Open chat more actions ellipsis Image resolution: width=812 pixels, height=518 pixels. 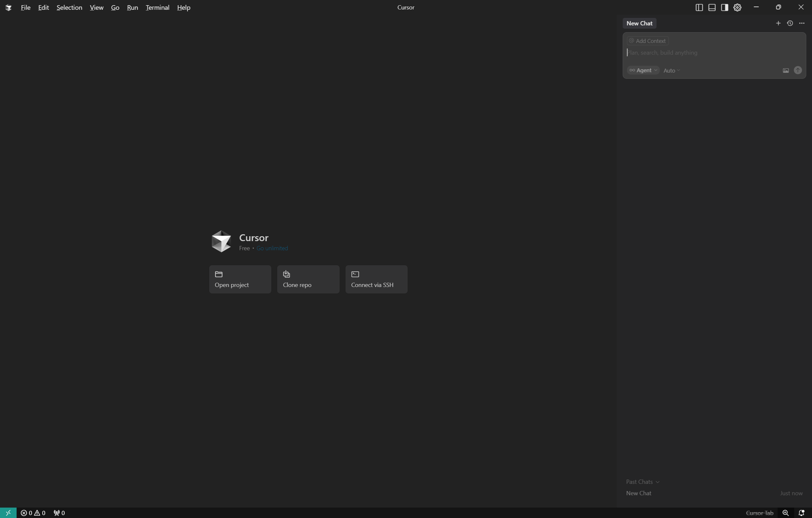coord(802,23)
